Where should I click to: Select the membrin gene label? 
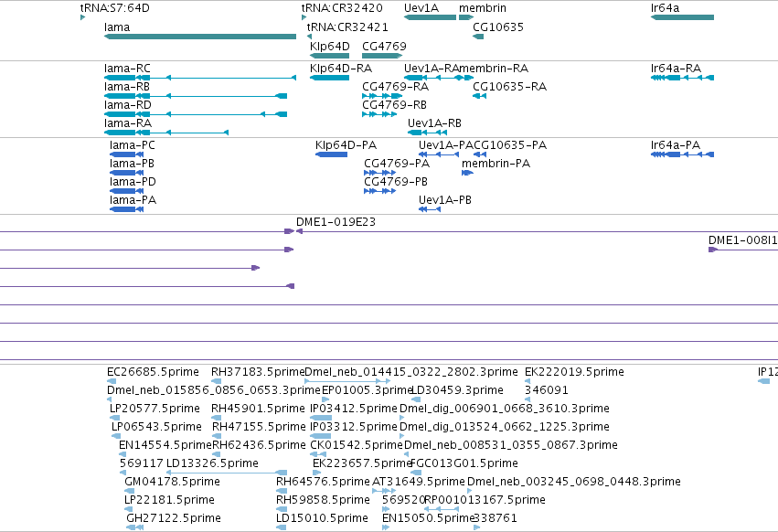(483, 8)
